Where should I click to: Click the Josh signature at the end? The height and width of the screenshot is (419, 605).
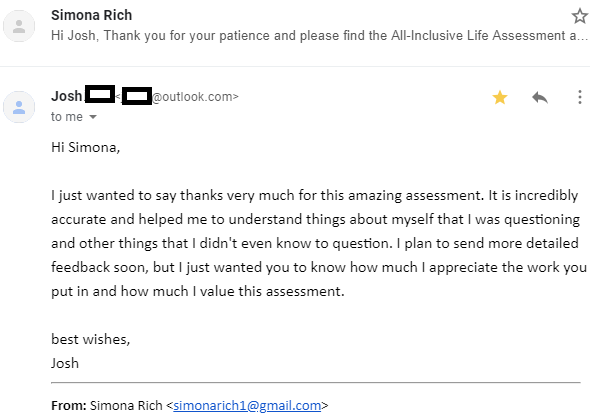tap(65, 363)
